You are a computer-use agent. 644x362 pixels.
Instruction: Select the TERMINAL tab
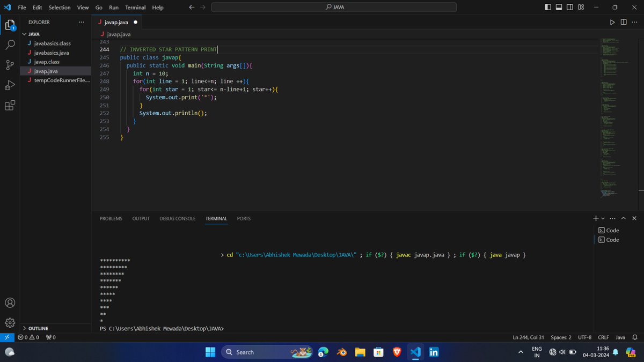[216, 218]
